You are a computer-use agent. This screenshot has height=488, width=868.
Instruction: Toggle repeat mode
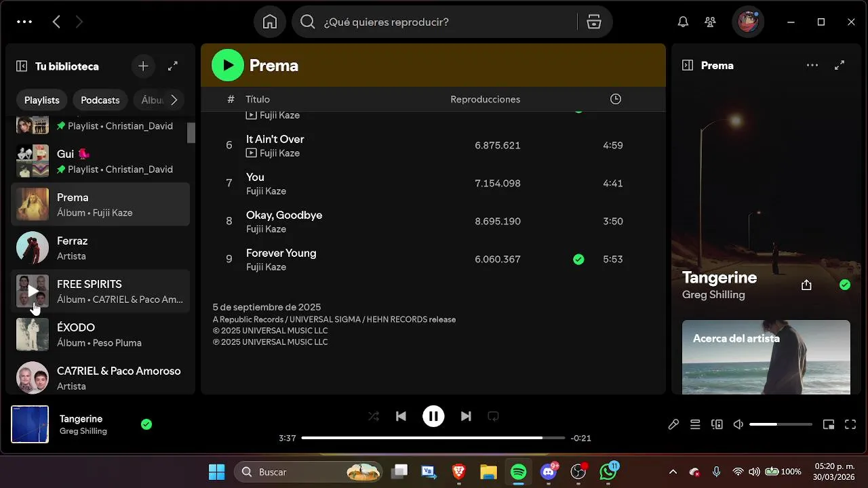[494, 416]
